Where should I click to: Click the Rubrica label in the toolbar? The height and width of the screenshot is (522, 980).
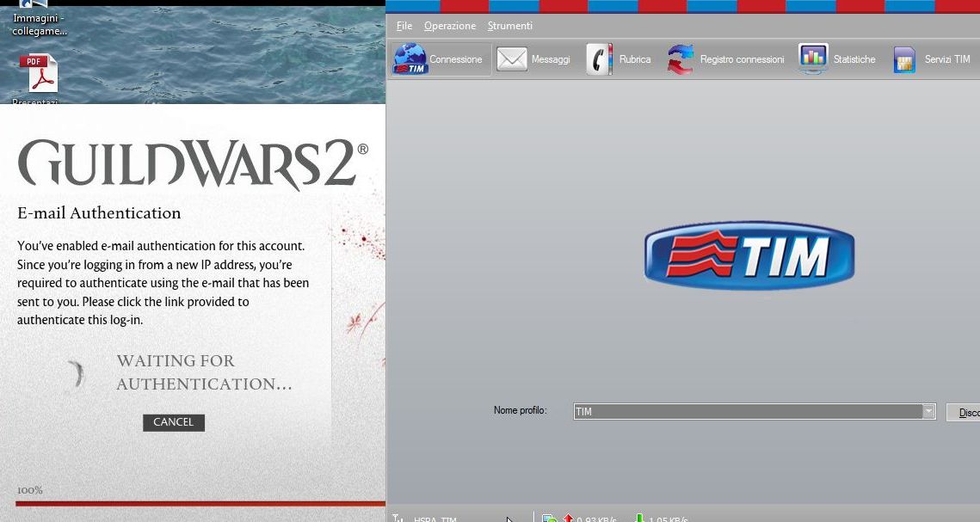tap(635, 59)
